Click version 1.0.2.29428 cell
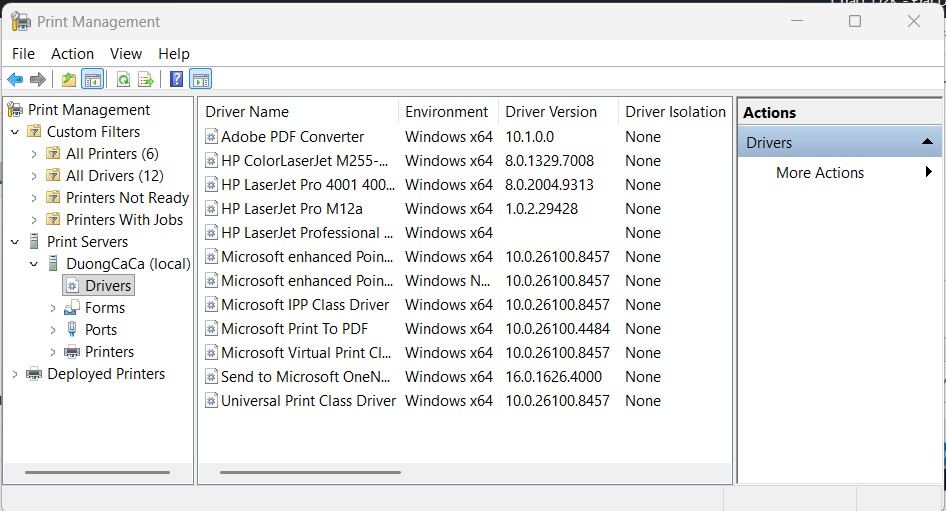Viewport: 946px width, 511px height. point(541,209)
